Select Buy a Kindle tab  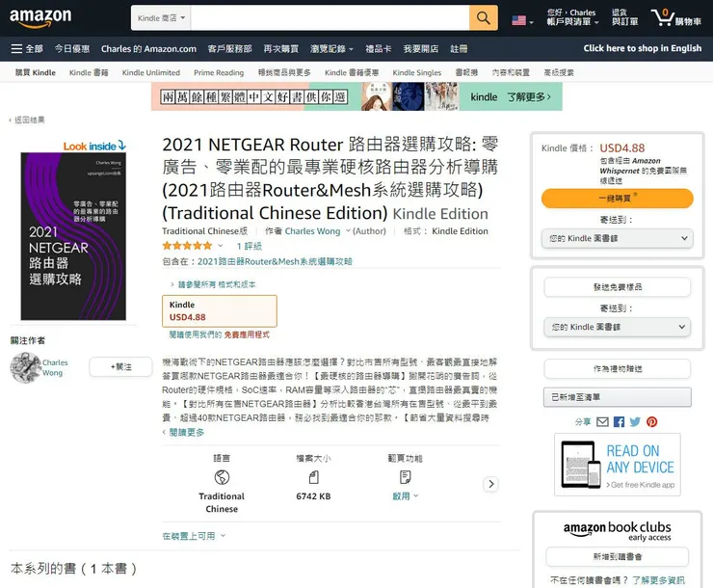36,72
